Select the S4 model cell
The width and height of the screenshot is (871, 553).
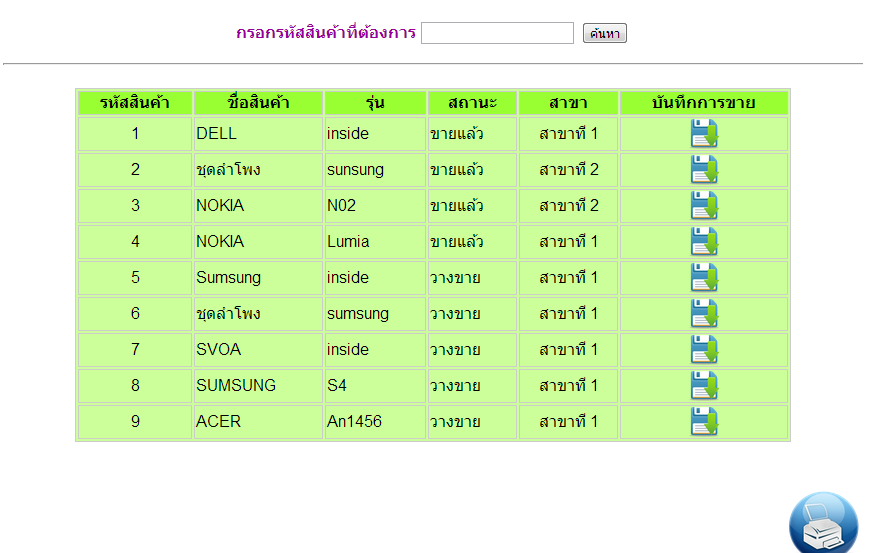[375, 386]
